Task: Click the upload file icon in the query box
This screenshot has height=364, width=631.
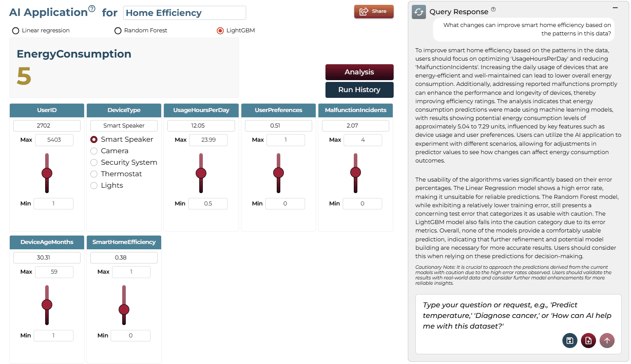Action: pyautogui.click(x=588, y=341)
